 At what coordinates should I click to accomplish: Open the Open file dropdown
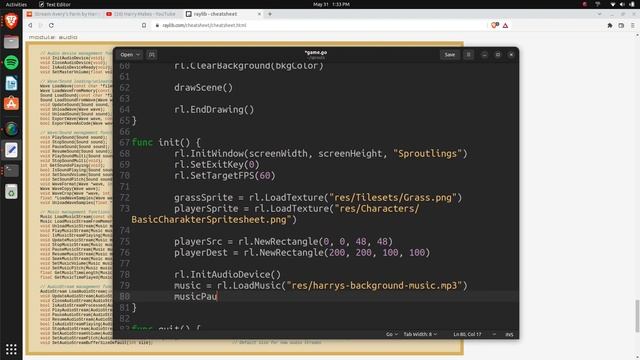pos(130,55)
